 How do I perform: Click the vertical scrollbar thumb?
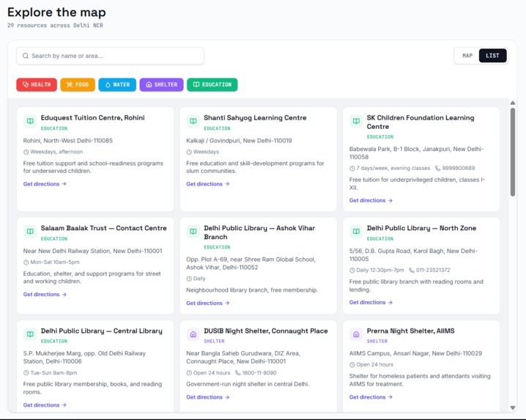513,152
